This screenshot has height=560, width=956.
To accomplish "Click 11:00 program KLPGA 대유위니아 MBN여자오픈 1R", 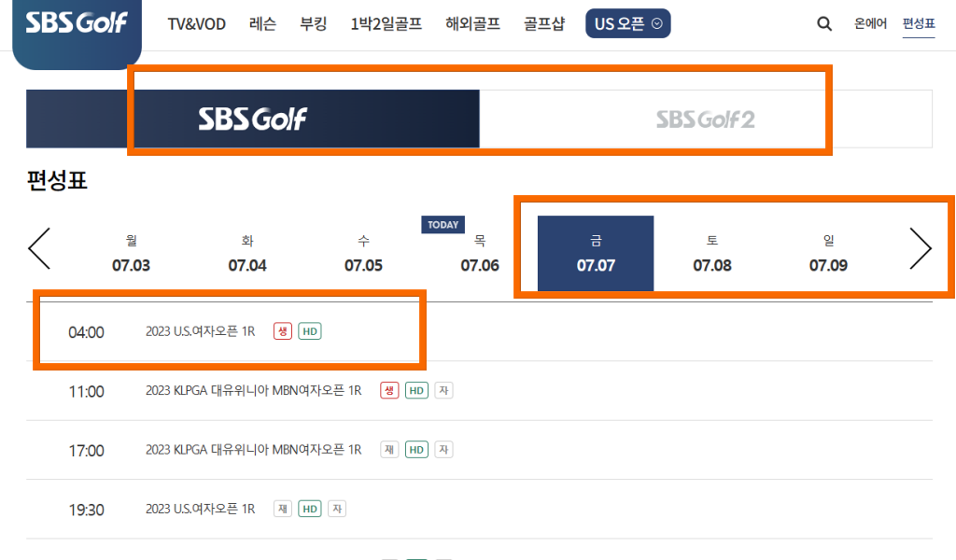I will click(253, 390).
